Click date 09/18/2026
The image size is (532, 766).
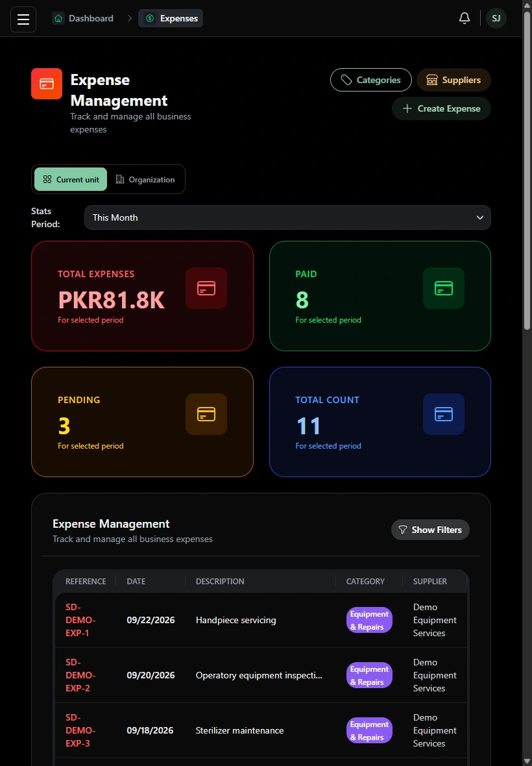pyautogui.click(x=151, y=731)
